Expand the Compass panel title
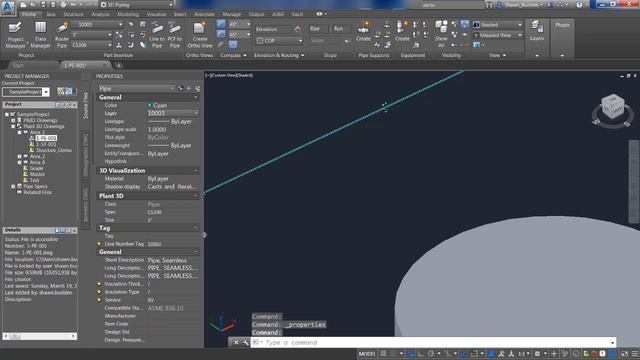640x360 pixels. (x=233, y=56)
